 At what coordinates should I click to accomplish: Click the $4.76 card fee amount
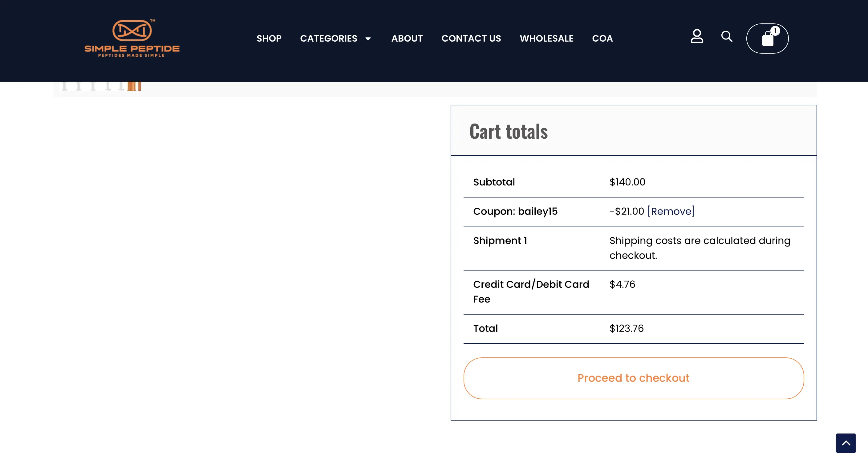click(x=622, y=284)
